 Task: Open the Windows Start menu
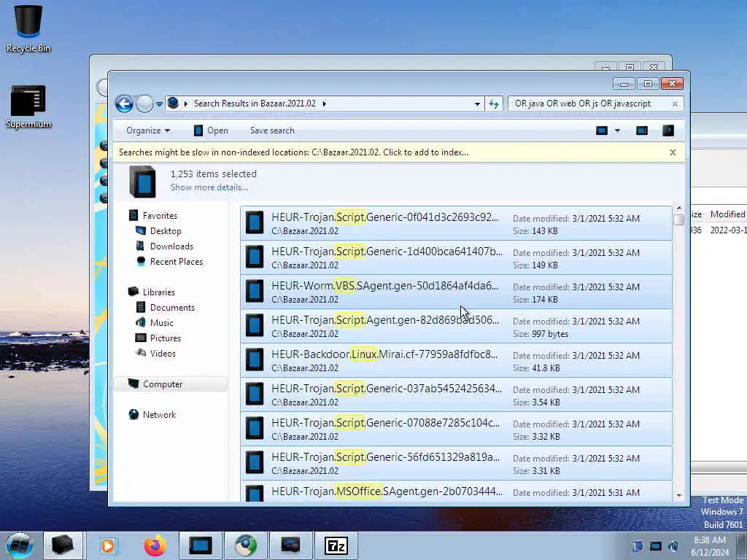(20, 545)
